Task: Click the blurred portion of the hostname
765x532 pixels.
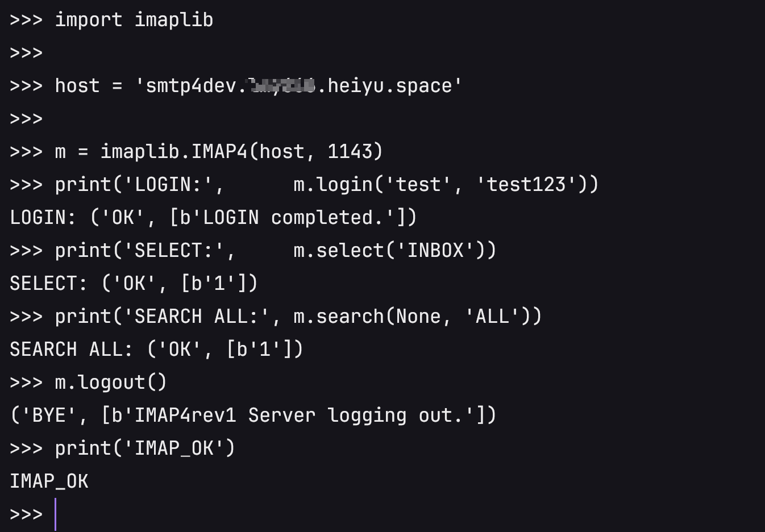Action: (x=282, y=86)
